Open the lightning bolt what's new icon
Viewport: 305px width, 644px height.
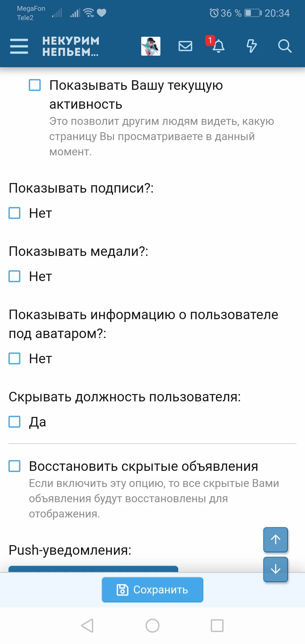pos(251,46)
